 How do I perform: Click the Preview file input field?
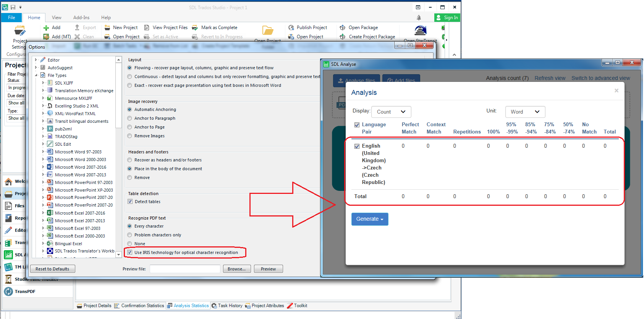(x=185, y=269)
